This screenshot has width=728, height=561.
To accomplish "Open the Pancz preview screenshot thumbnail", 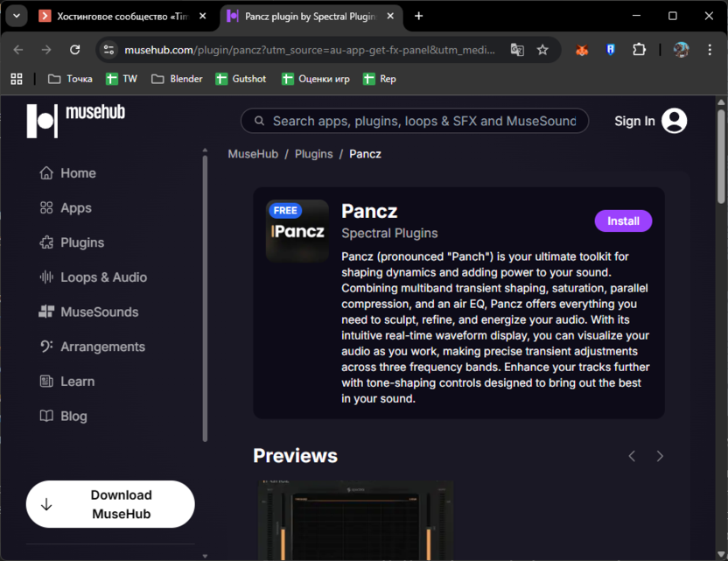I will click(x=355, y=520).
